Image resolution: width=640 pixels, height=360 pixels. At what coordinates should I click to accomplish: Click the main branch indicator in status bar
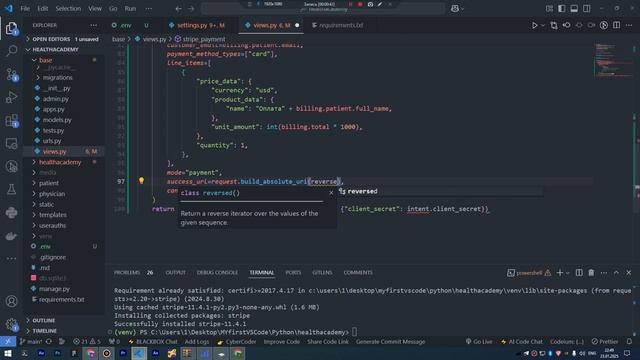coord(31,341)
